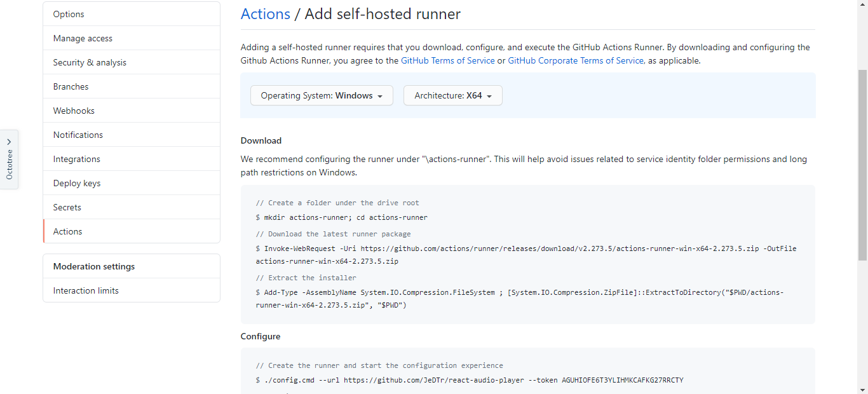Click the Actions breadcrumb link
The width and height of the screenshot is (868, 394).
click(265, 14)
